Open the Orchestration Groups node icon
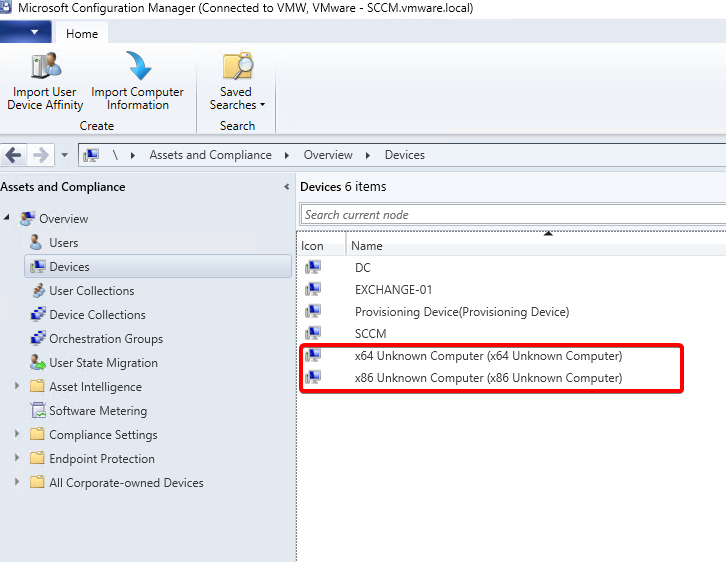 click(x=38, y=339)
